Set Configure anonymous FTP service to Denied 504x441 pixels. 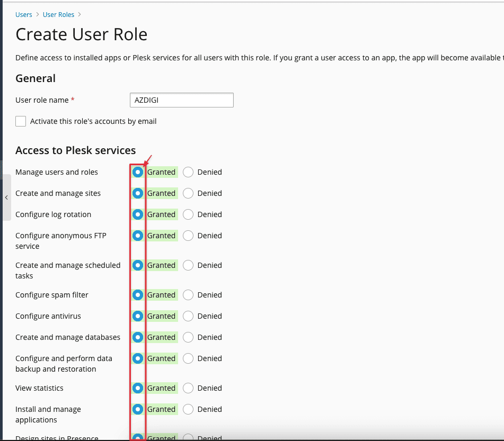coord(188,236)
